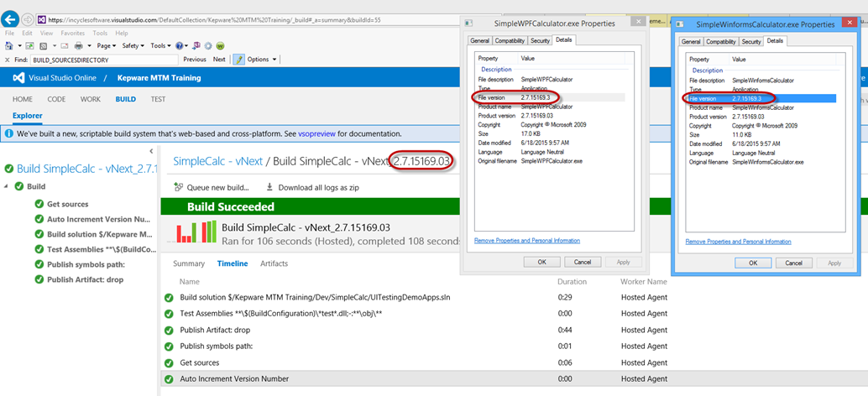Toggle the highlight matches pencil button

238,60
